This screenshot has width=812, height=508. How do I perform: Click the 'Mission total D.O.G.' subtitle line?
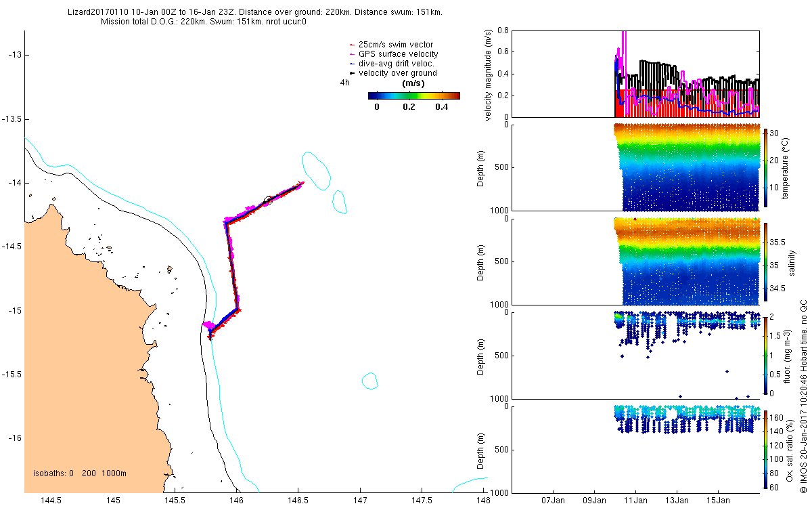tap(204, 22)
